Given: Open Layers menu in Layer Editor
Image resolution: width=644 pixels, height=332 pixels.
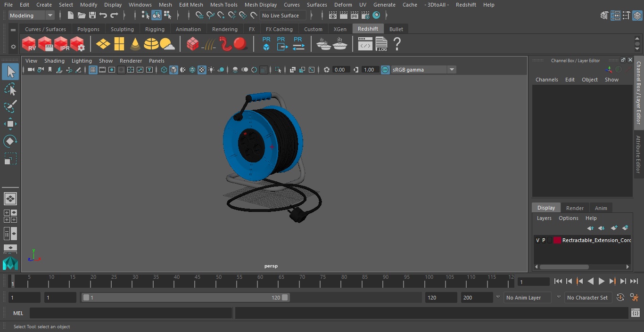Looking at the screenshot, I should pyautogui.click(x=544, y=218).
